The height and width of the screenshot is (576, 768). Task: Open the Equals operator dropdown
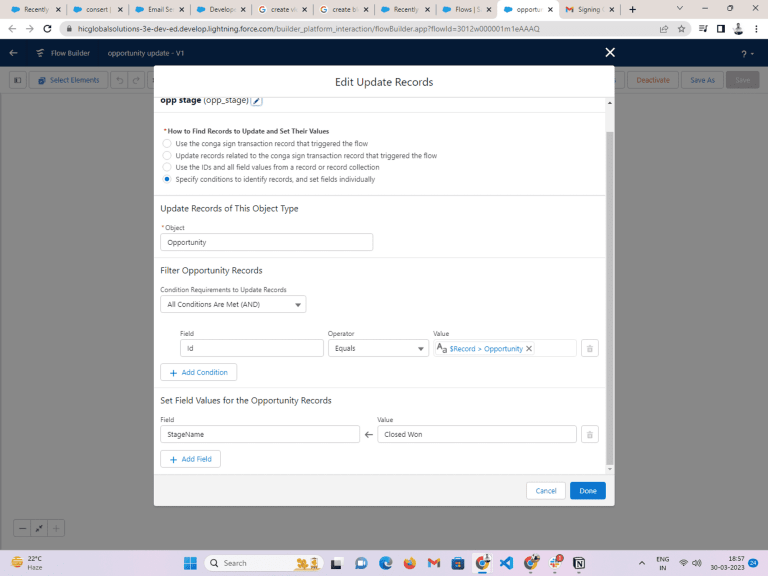(378, 348)
